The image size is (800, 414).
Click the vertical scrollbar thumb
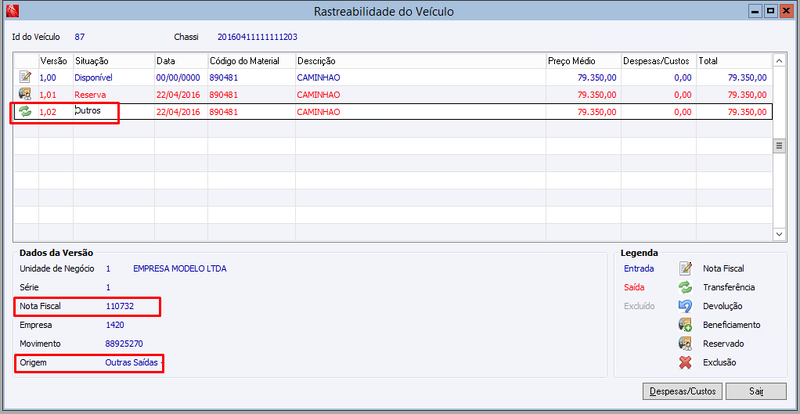pos(779,146)
